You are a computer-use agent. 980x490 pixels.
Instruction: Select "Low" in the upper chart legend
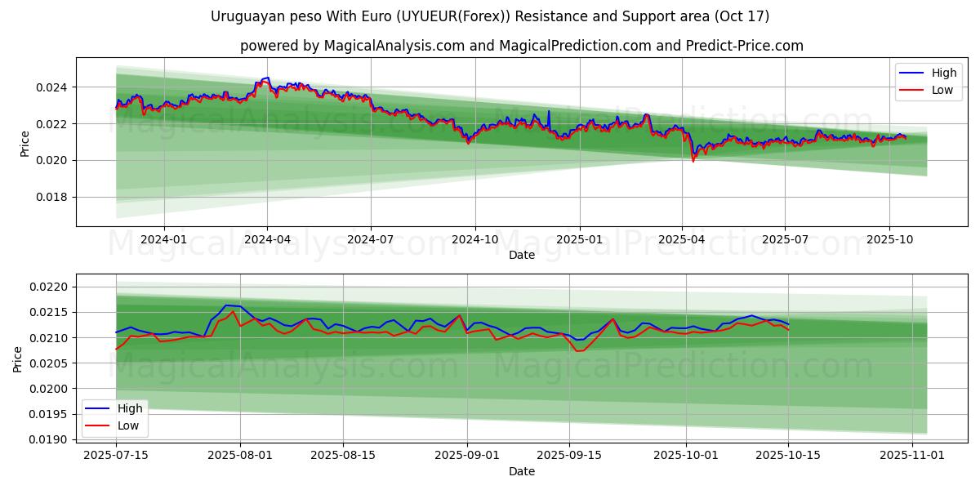(x=942, y=90)
